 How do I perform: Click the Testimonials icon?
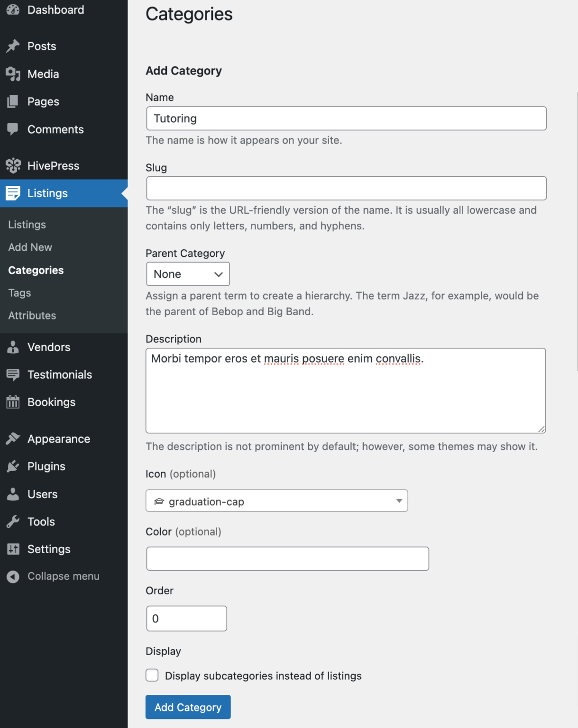coord(12,374)
